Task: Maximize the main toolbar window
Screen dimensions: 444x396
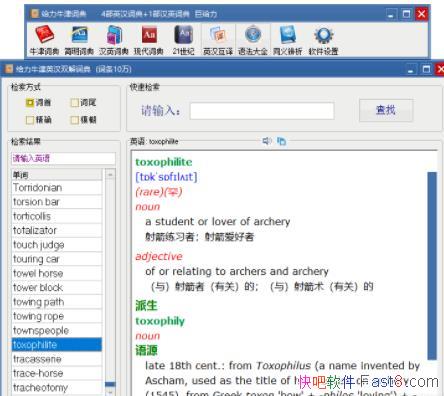Action: click(x=406, y=14)
